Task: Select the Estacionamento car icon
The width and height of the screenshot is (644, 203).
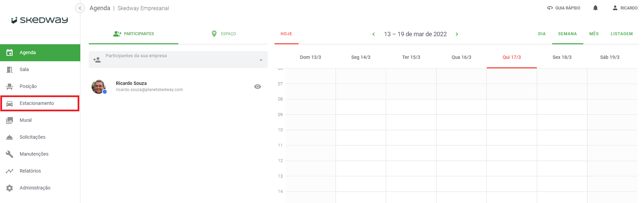Action: (x=9, y=104)
